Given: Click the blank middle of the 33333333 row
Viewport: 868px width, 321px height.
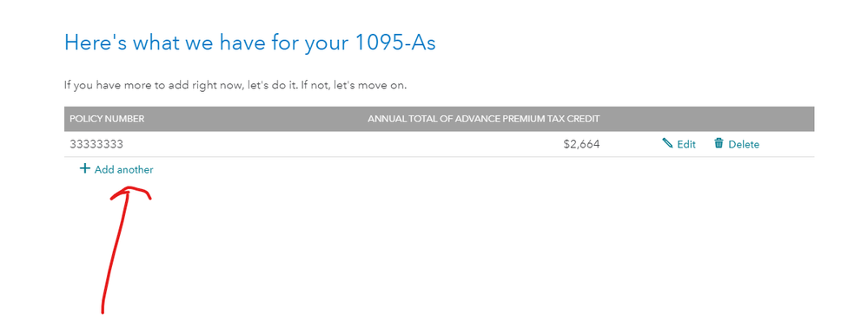Looking at the screenshot, I should coord(343,144).
